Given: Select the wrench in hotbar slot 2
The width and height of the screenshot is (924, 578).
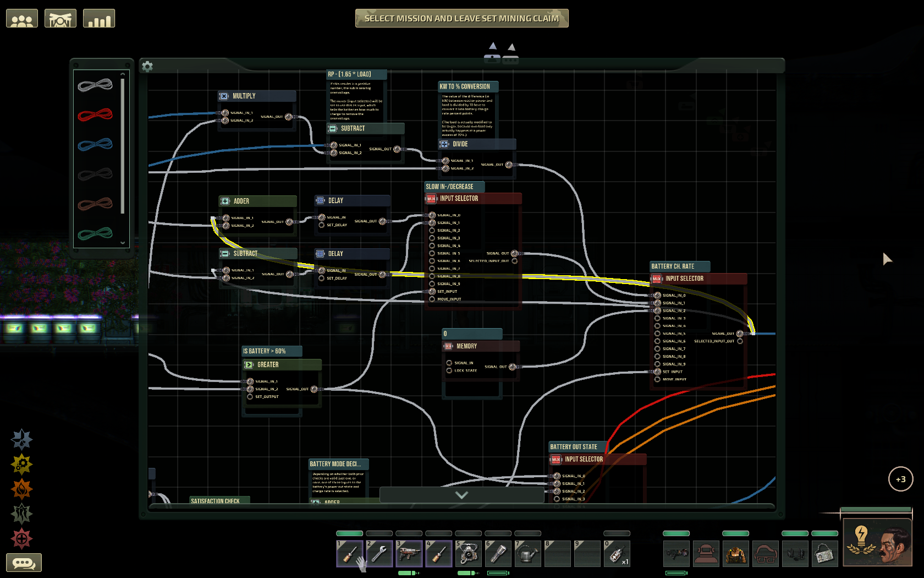Looking at the screenshot, I should coord(380,553).
